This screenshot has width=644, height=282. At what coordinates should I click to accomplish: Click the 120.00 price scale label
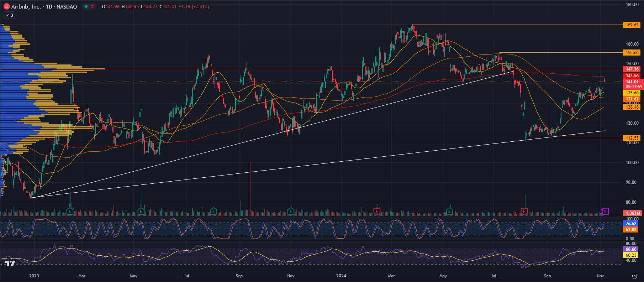[x=632, y=123]
